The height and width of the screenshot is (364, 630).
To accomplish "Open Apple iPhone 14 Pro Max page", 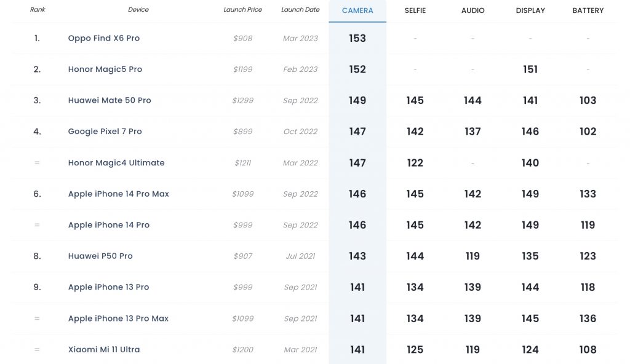I will tap(118, 194).
